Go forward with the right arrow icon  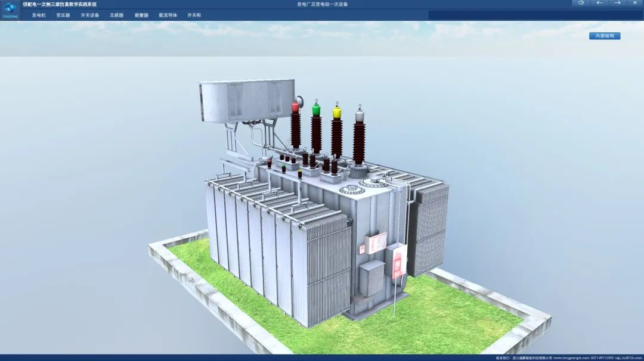coord(617,3)
